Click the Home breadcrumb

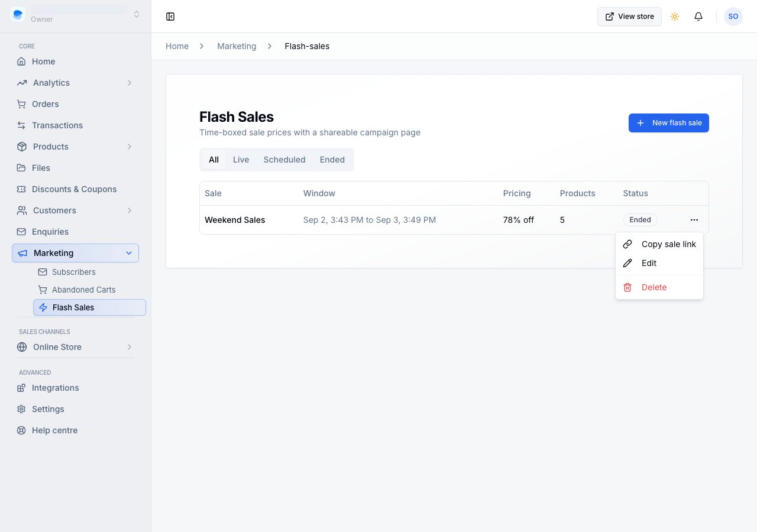(177, 46)
